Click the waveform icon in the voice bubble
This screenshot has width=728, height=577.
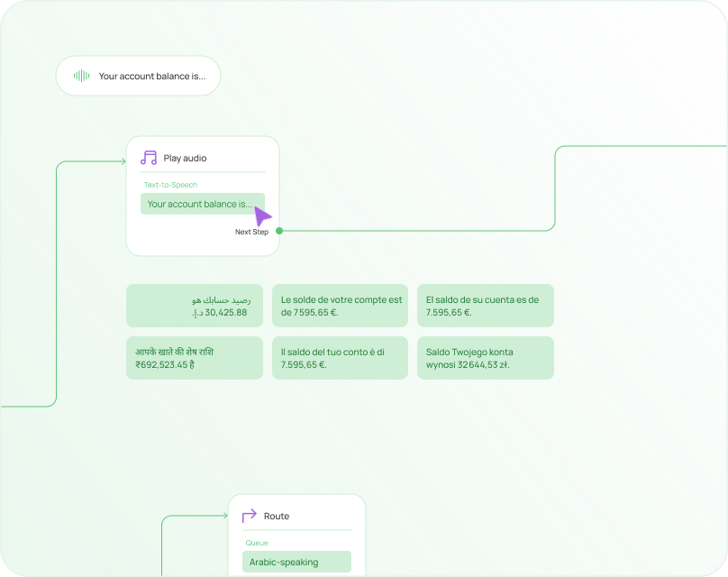point(81,76)
